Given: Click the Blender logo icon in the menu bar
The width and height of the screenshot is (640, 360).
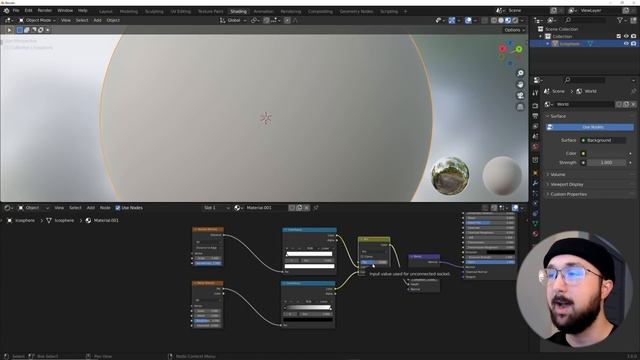Looking at the screenshot, I should tap(6, 11).
